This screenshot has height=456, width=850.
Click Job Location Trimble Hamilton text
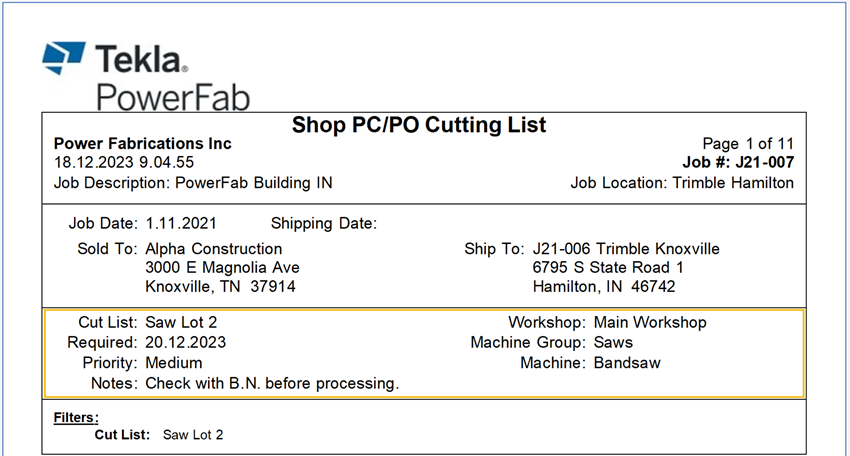click(682, 183)
